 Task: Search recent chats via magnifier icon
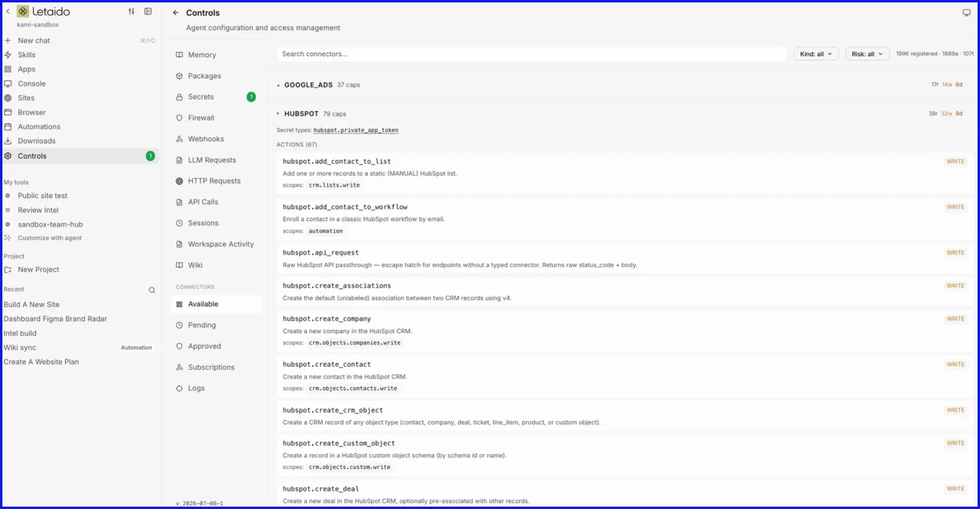click(152, 290)
